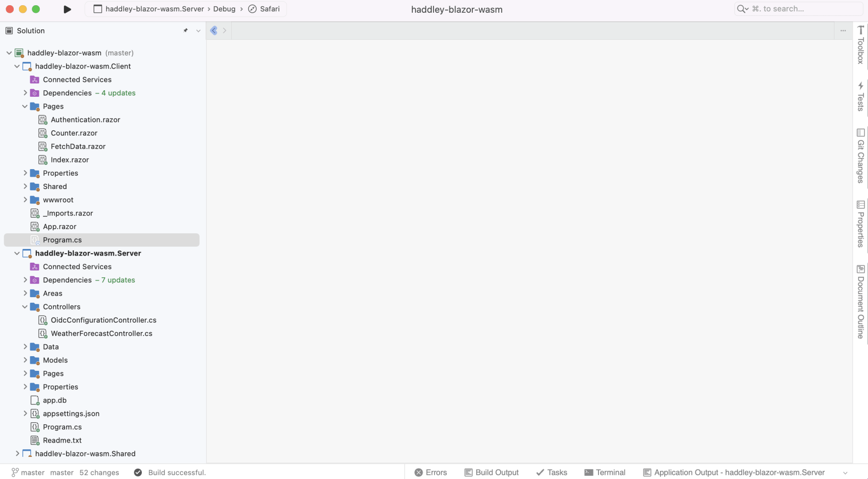Open Server Program.cs file
Viewport: 868px width, 479px height.
pos(62,427)
